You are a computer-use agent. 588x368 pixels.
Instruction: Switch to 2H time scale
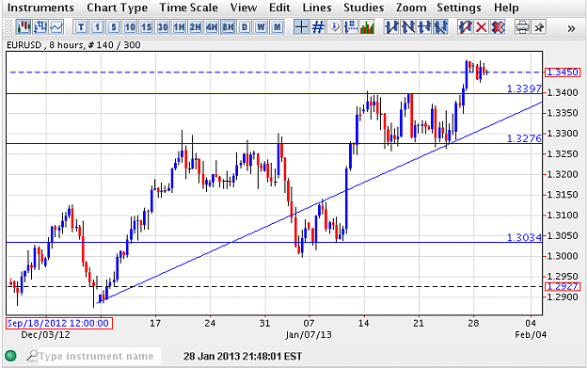(196, 27)
